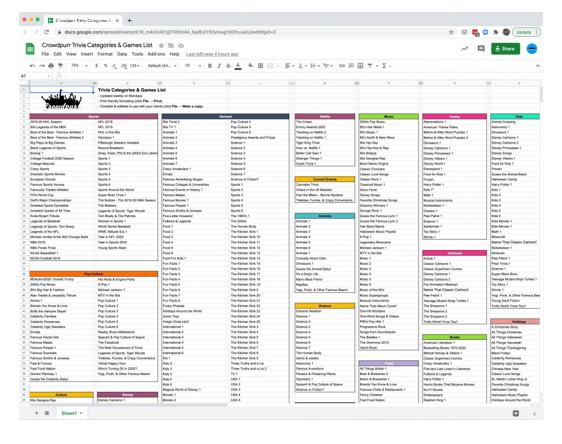Open the Data menu
The height and width of the screenshot is (444, 562).
[x=122, y=54]
